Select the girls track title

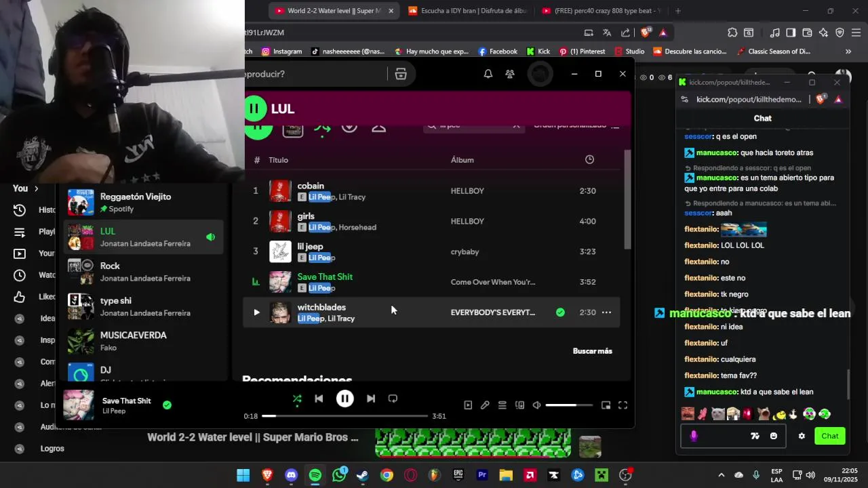(x=306, y=216)
